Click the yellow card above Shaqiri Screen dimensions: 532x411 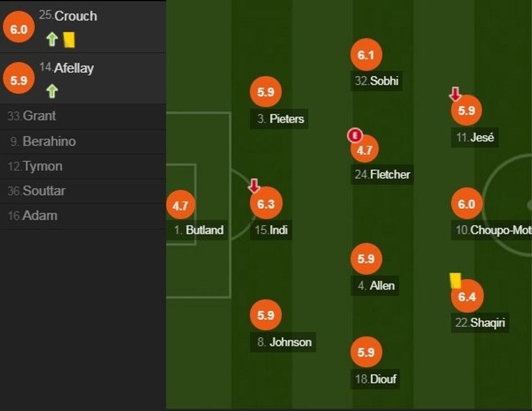pos(455,280)
